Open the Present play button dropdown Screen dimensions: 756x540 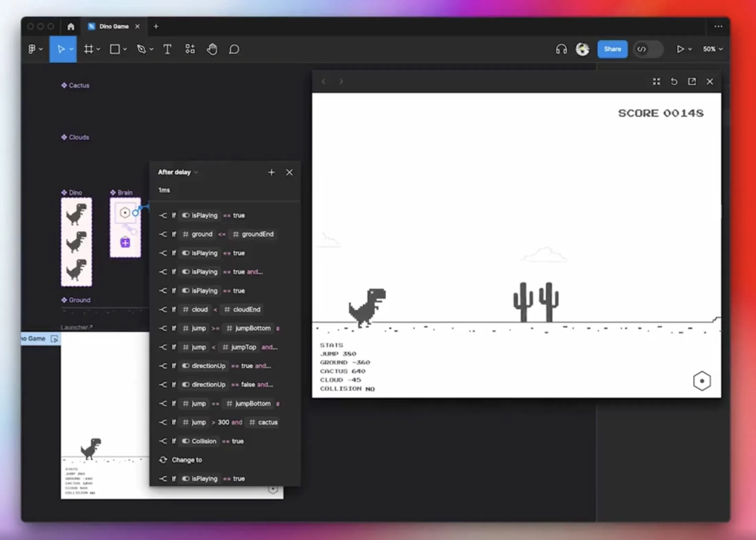pyautogui.click(x=690, y=49)
